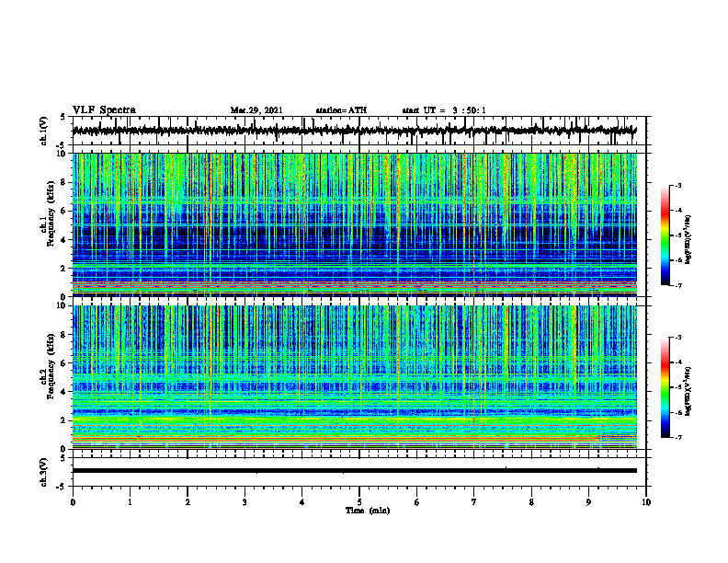Click the "-3" label on ch.1 color scale
Viewport: 728px width, 563px height.
coord(678,186)
